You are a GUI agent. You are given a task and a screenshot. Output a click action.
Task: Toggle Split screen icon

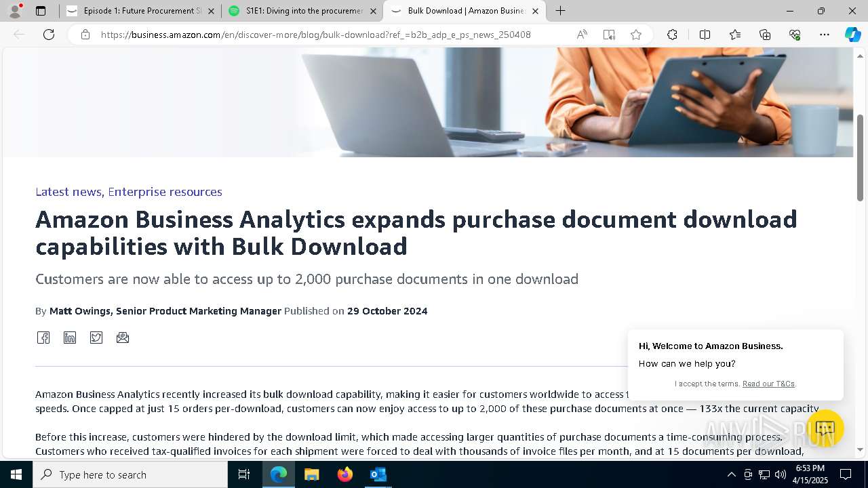(x=705, y=35)
